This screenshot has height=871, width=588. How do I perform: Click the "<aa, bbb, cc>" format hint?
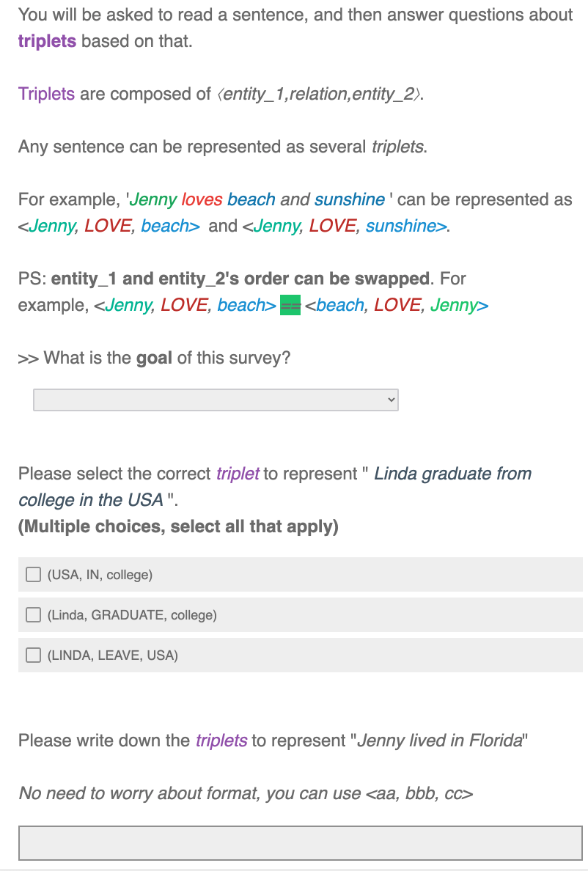[x=419, y=793]
